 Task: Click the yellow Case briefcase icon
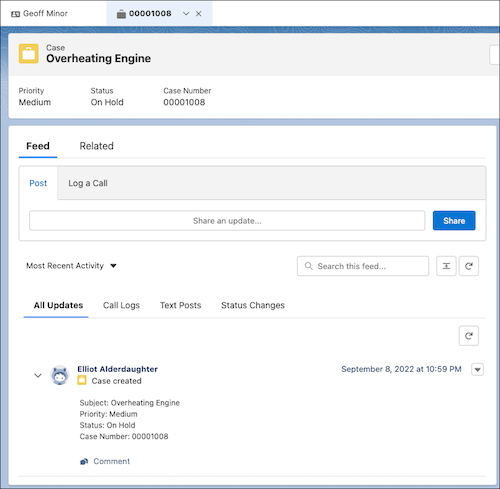point(28,53)
